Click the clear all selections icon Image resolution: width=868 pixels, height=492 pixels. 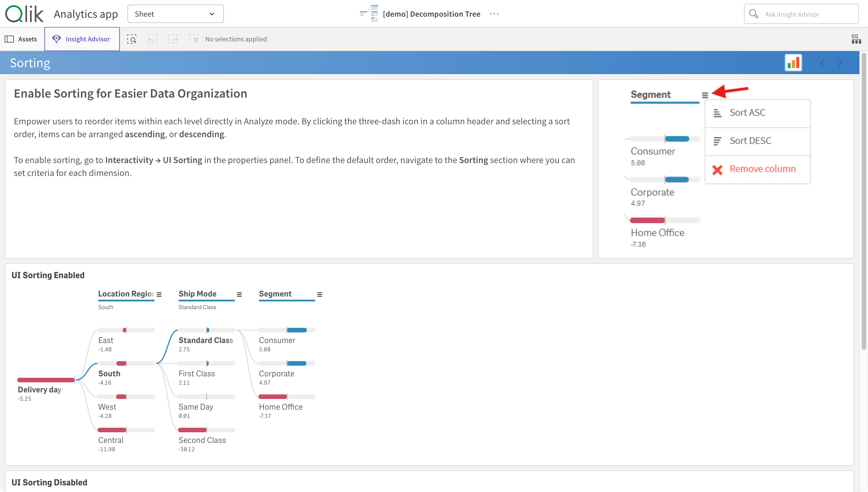193,39
